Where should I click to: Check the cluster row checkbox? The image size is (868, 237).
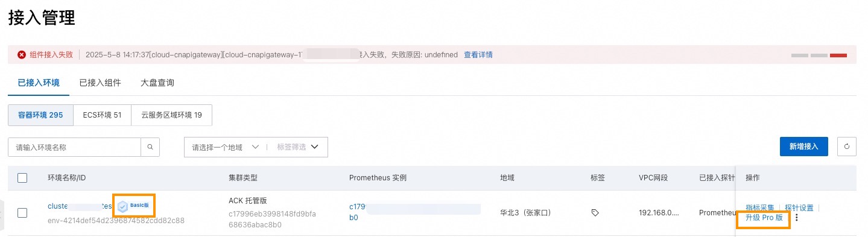[x=22, y=213]
